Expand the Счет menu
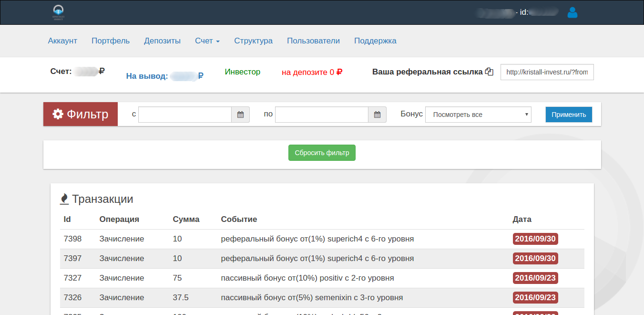 207,41
